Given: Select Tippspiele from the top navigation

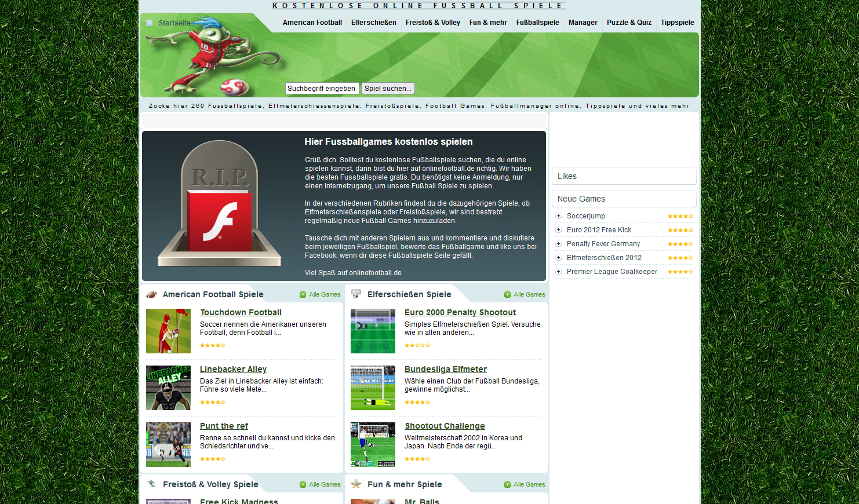Looking at the screenshot, I should [677, 23].
